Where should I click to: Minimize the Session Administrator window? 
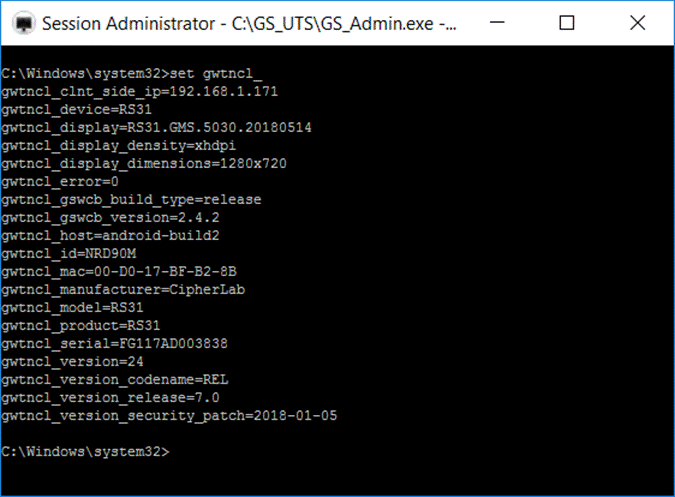pyautogui.click(x=497, y=23)
